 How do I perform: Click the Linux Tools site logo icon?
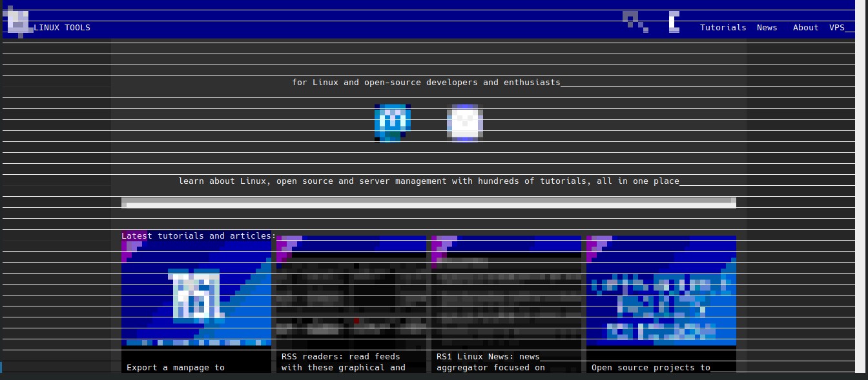(19, 23)
